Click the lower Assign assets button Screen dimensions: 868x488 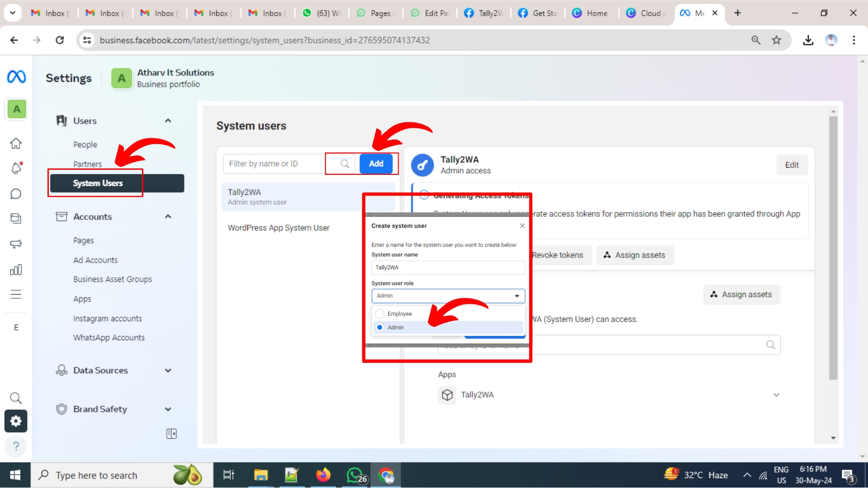[741, 295]
